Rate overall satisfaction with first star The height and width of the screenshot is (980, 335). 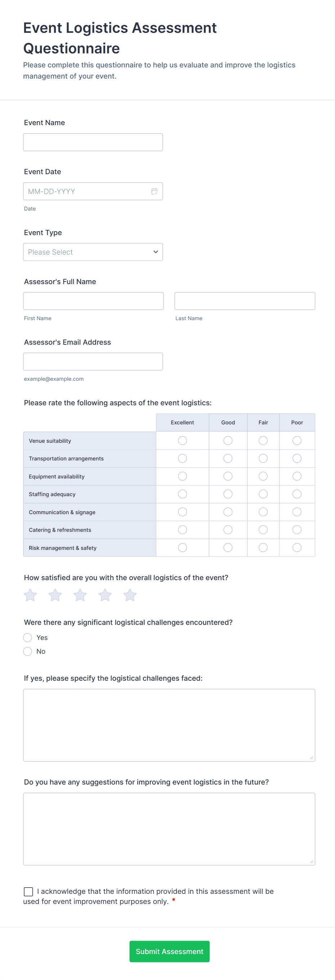click(x=30, y=595)
